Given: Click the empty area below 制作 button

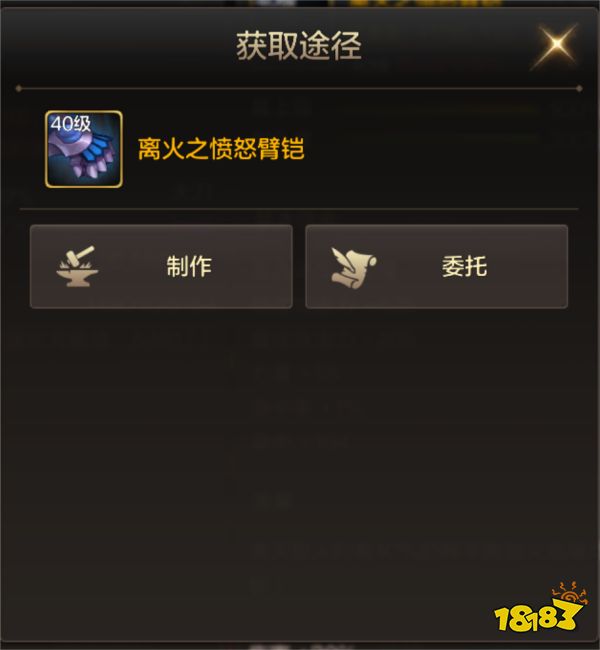Looking at the screenshot, I should (161, 435).
